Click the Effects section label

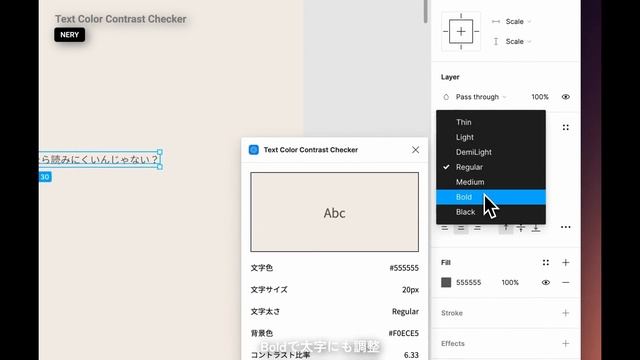coord(452,344)
